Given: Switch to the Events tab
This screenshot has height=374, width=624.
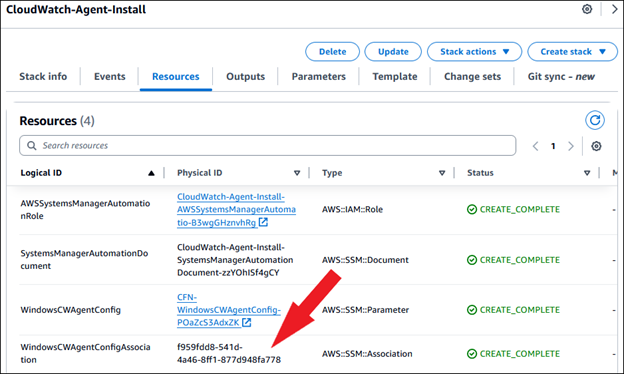Looking at the screenshot, I should click(x=109, y=76).
